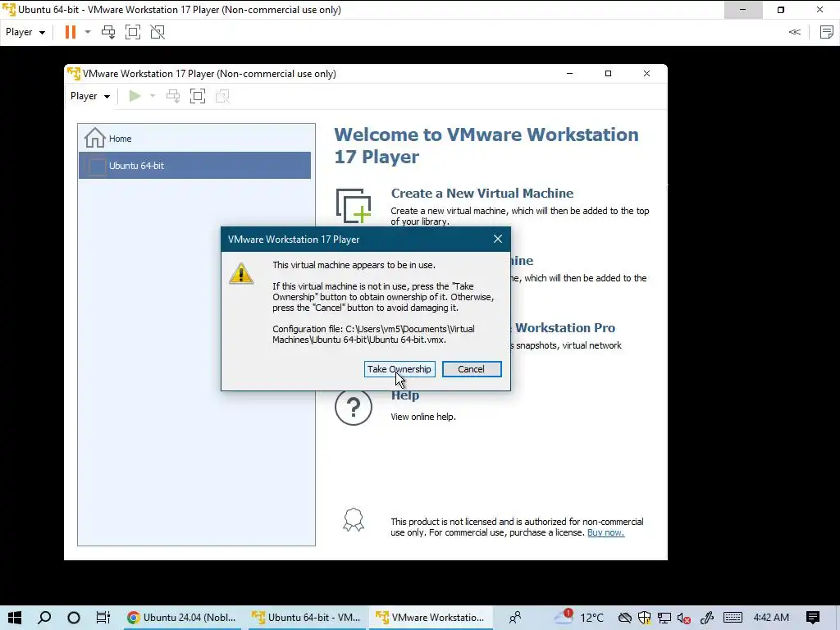Open taskbar search magnifier
The height and width of the screenshot is (630, 840).
[44, 618]
